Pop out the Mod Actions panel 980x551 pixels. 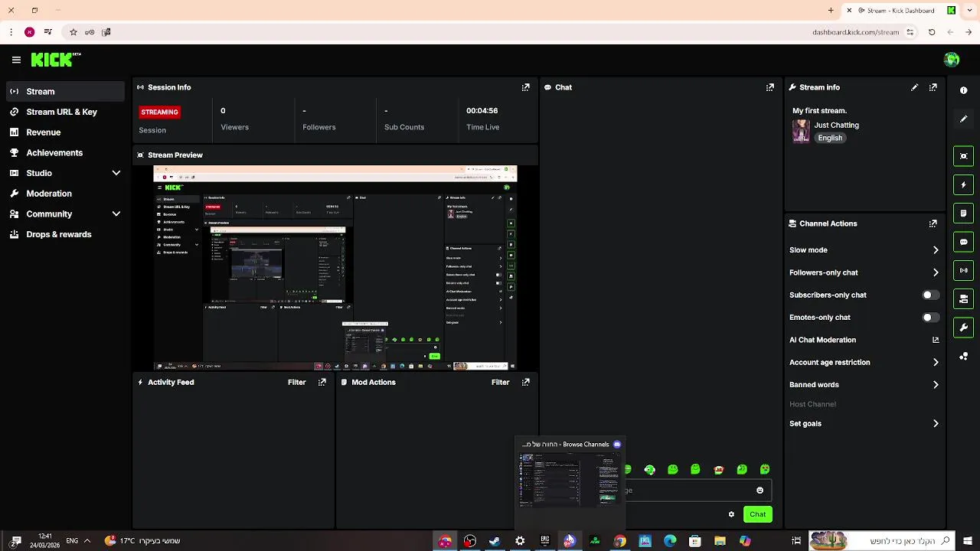pos(525,382)
